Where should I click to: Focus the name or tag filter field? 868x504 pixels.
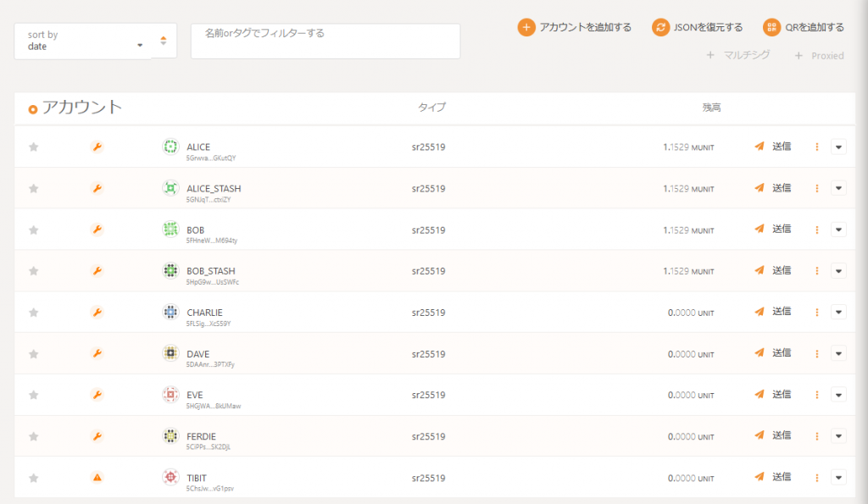[325, 42]
